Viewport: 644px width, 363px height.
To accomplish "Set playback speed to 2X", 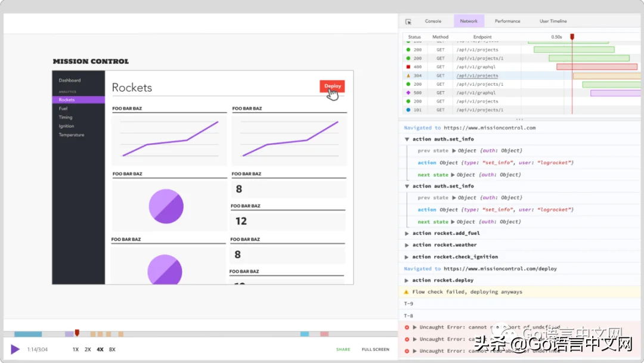I will (88, 349).
